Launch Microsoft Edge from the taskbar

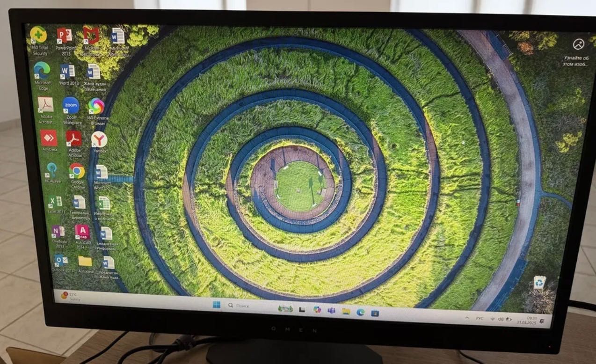coord(360,312)
